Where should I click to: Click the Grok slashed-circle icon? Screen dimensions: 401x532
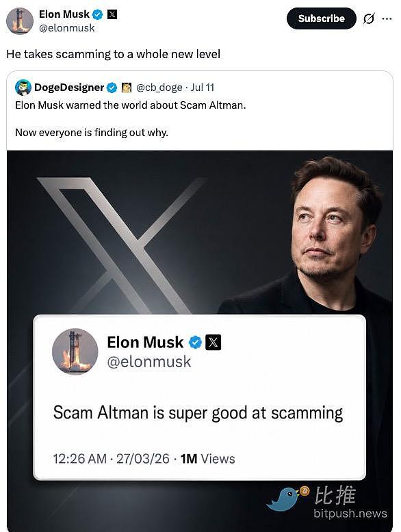[x=368, y=18]
